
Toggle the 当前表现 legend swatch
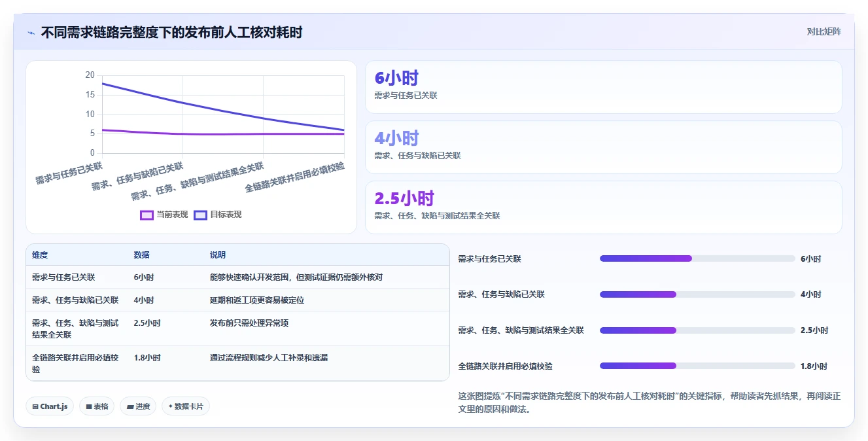coord(147,215)
